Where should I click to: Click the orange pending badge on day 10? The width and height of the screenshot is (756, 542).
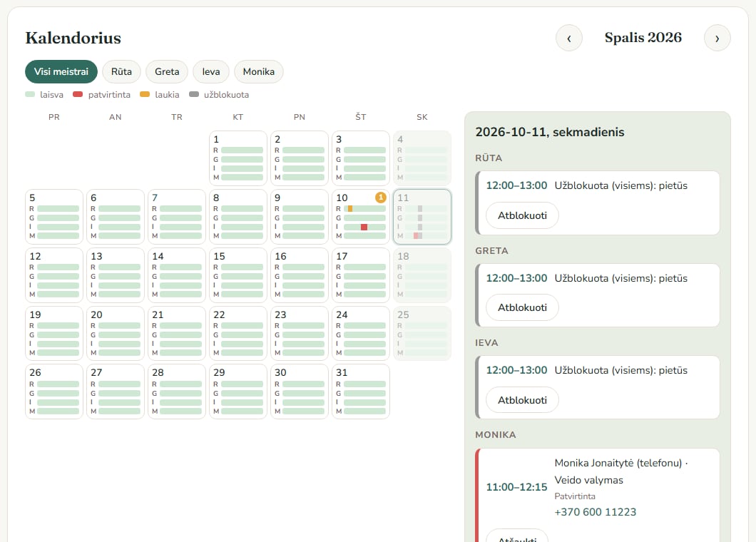[x=380, y=198]
